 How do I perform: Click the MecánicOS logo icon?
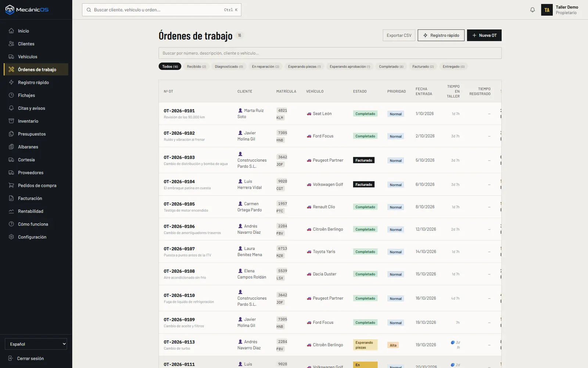(10, 10)
